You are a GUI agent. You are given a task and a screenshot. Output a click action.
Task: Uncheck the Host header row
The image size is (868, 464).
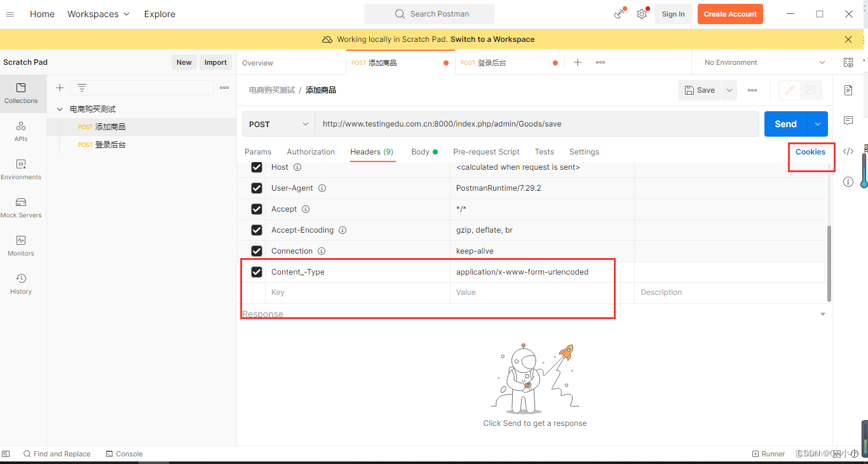click(x=257, y=167)
